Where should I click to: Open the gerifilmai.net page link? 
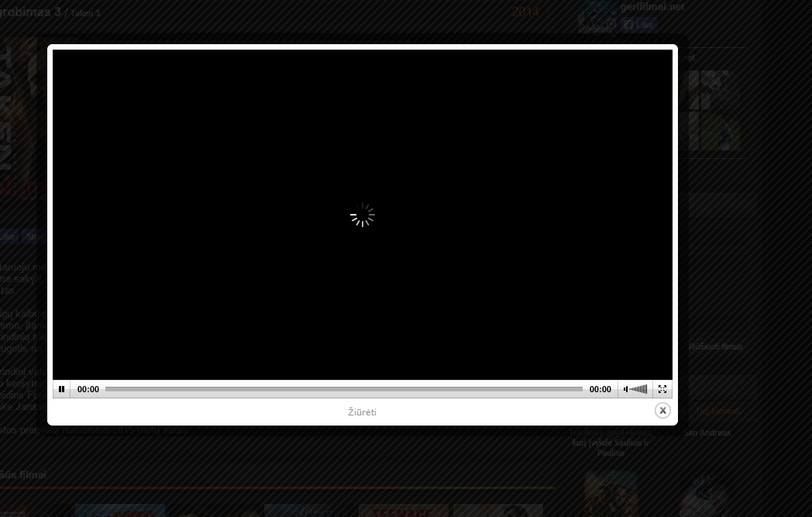coord(652,7)
